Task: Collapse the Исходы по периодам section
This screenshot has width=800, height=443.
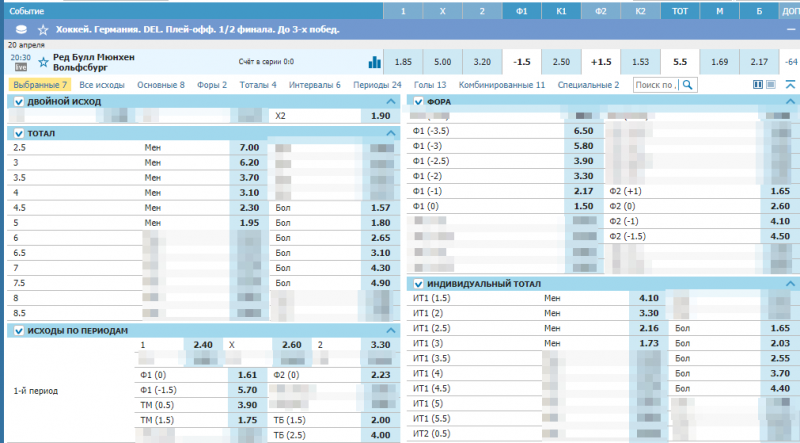Action: tap(390, 330)
